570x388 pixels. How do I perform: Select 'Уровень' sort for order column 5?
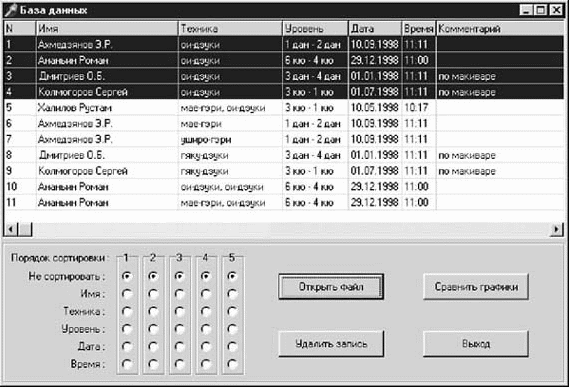[x=232, y=329]
